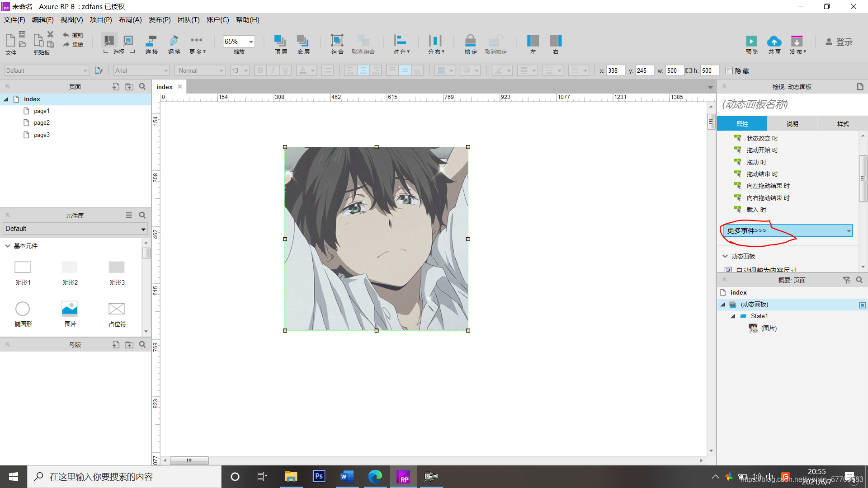The height and width of the screenshot is (488, 868).
Task: Open the widget library options menu icon
Action: [129, 216]
